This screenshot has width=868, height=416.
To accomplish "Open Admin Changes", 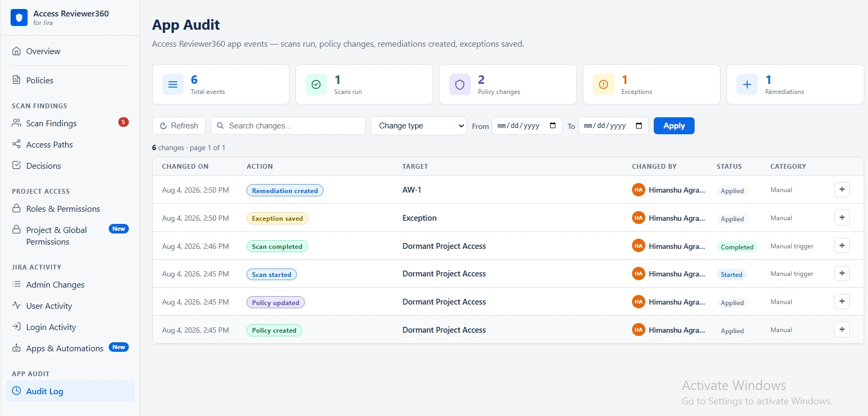I will 55,285.
